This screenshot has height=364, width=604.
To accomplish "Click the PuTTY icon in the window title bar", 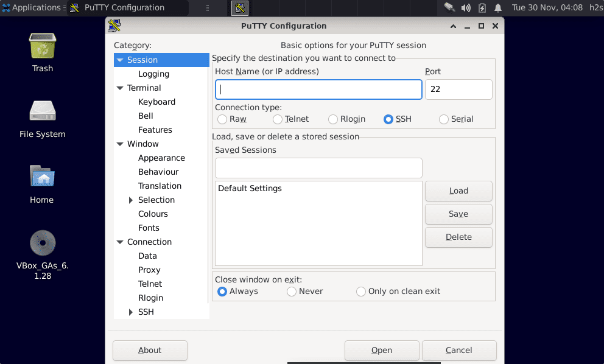I will [113, 25].
